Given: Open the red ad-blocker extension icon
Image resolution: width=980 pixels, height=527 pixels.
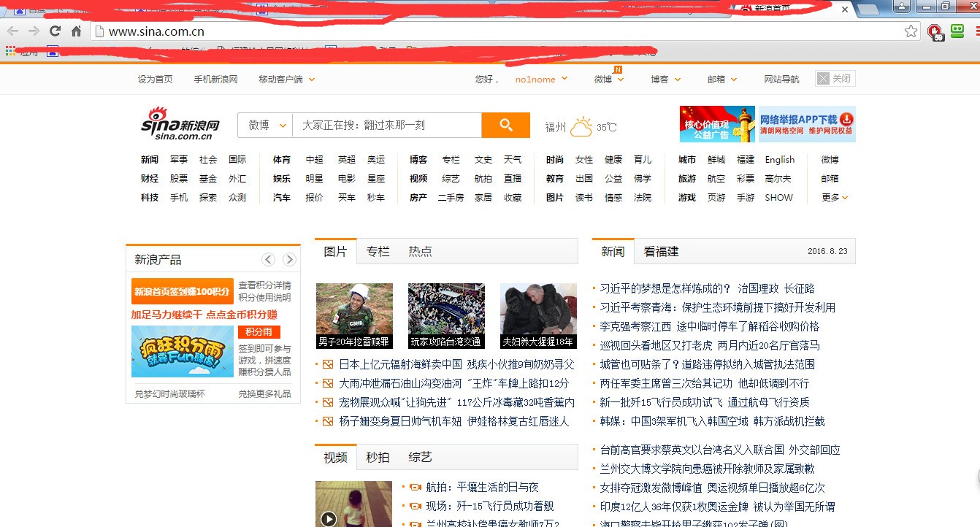Looking at the screenshot, I should [x=935, y=31].
